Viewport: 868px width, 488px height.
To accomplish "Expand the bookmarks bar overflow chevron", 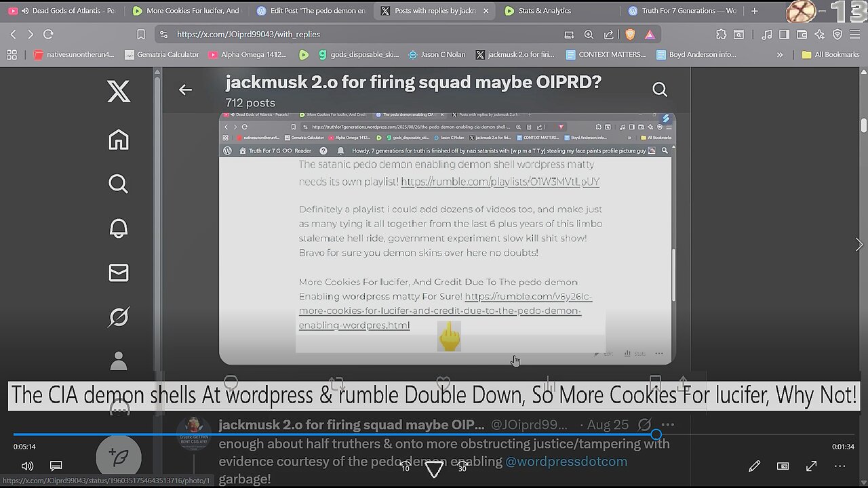I will pyautogui.click(x=780, y=55).
